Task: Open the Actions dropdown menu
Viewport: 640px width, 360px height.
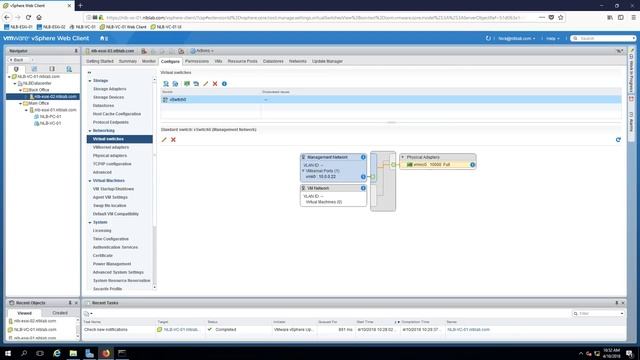Action: [x=202, y=51]
